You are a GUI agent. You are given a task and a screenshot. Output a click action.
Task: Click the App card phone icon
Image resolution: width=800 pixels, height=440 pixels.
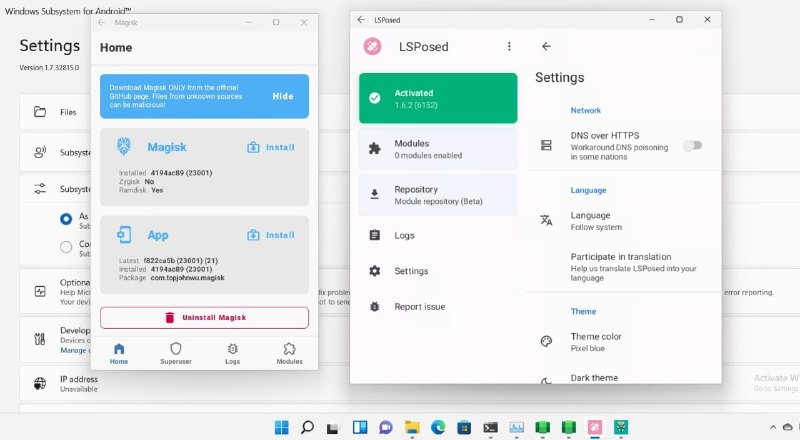(x=123, y=234)
